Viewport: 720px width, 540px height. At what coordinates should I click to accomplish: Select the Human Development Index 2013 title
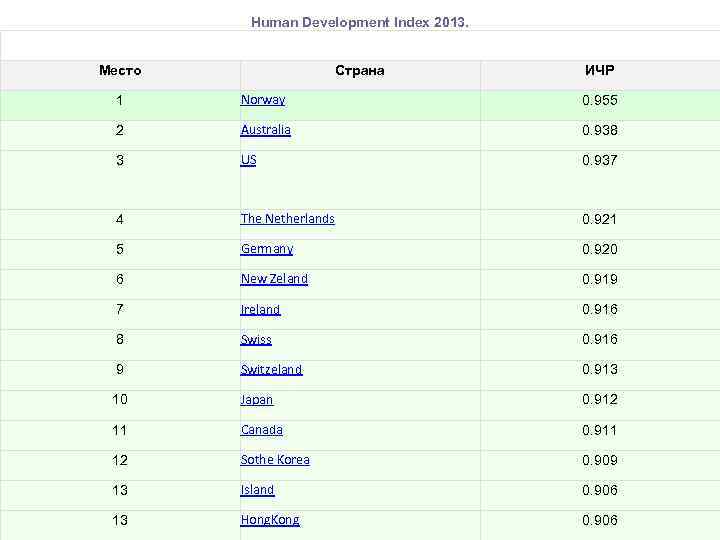359,21
